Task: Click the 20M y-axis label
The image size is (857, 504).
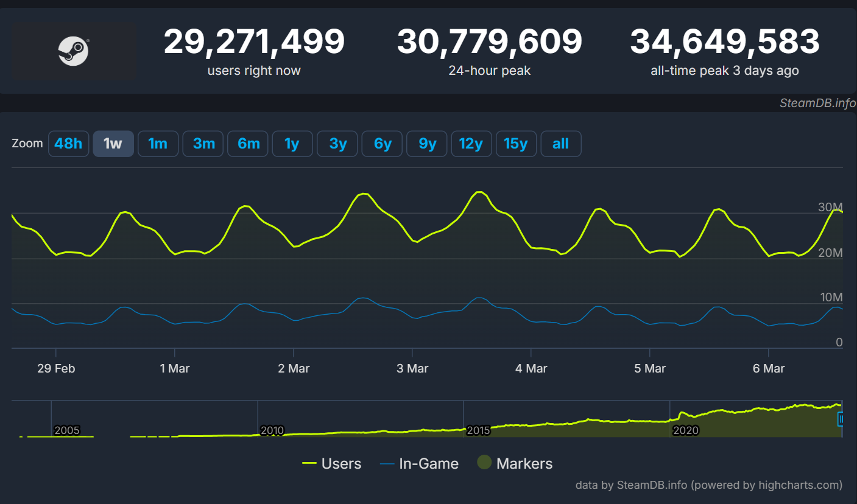Action: [830, 253]
